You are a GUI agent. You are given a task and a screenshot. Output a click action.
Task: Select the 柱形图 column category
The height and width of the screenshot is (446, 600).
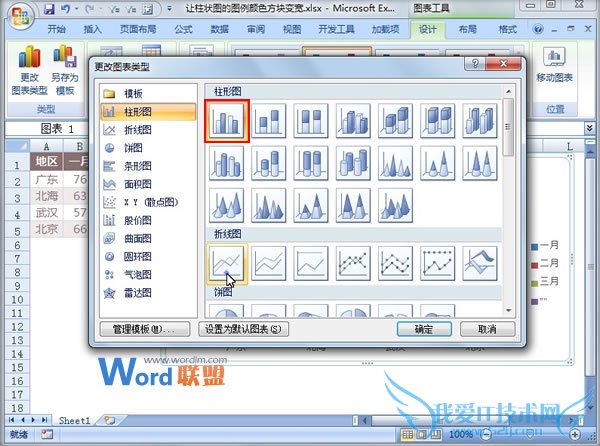pos(148,112)
